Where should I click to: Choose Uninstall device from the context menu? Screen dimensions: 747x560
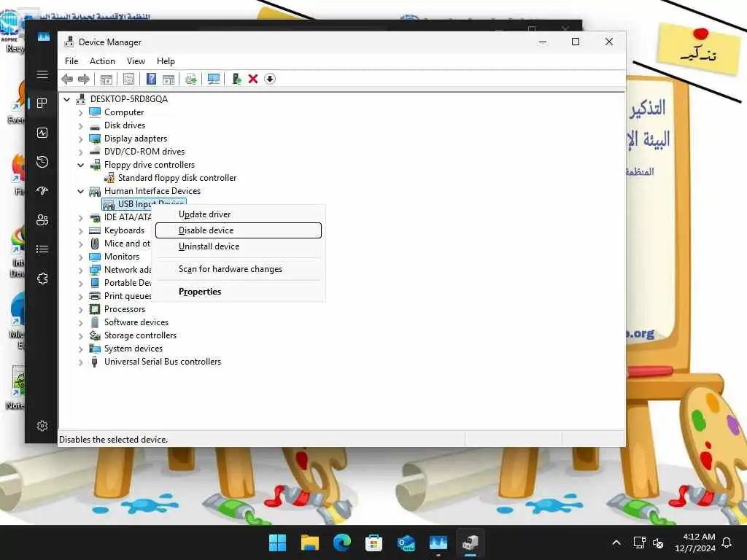pyautogui.click(x=239, y=246)
